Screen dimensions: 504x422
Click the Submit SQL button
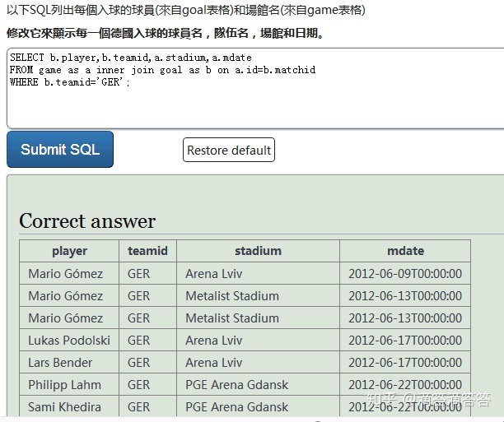[x=60, y=150]
